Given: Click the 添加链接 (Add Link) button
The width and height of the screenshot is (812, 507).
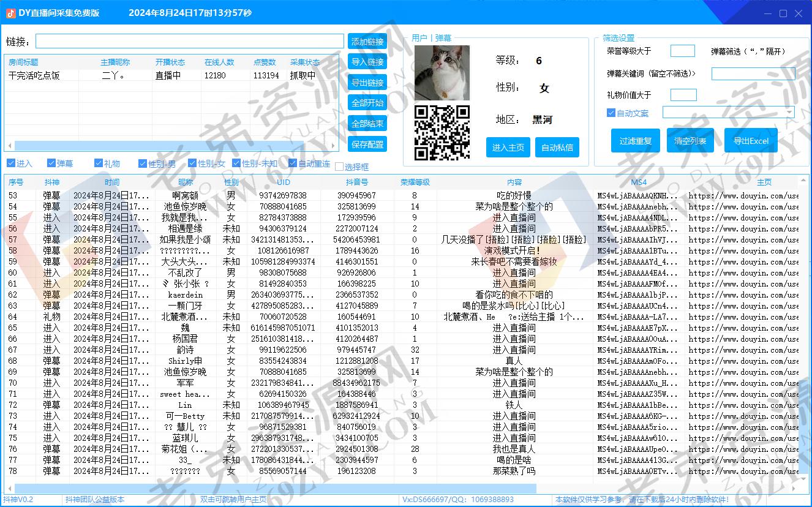Looking at the screenshot, I should tap(367, 42).
